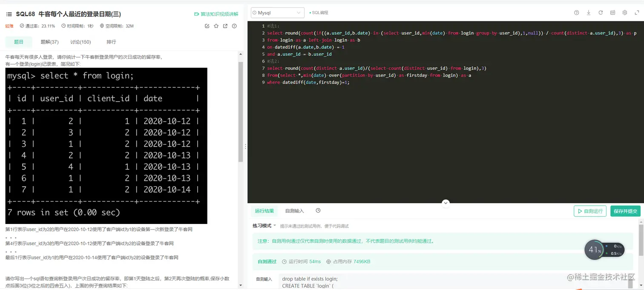Open the algorithm knowledge video explanation link
The image size is (644, 290).
pos(216,14)
